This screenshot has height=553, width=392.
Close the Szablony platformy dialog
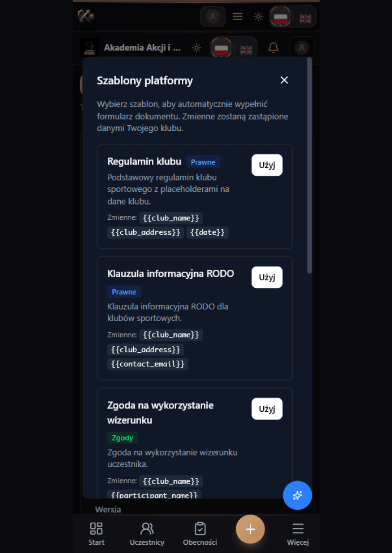284,80
